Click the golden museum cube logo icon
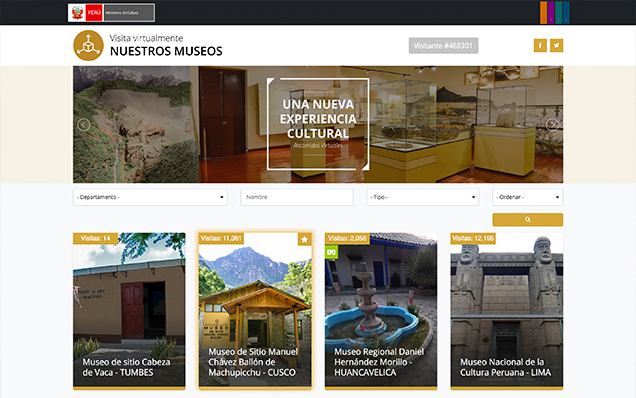Image resolution: width=636 pixels, height=398 pixels. pos(88,45)
